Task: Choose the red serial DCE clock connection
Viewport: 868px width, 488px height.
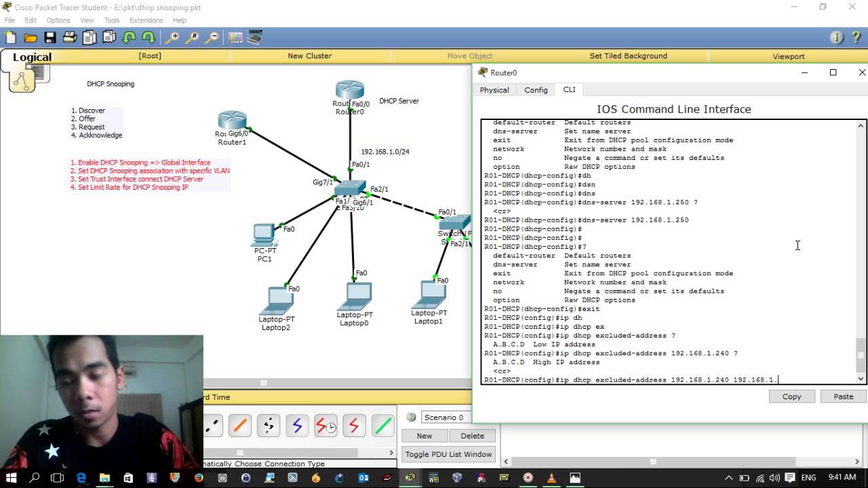Action: point(325,426)
